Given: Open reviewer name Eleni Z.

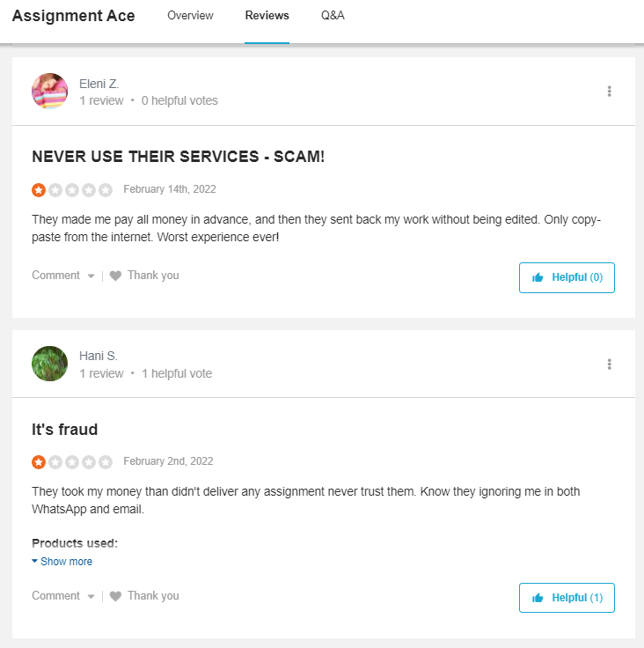Looking at the screenshot, I should tap(99, 84).
